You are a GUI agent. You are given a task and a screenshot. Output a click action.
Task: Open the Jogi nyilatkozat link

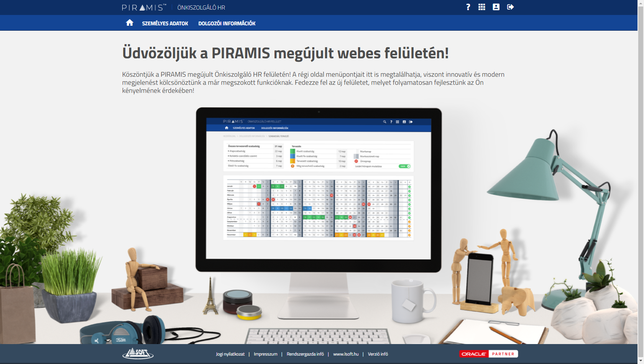pyautogui.click(x=230, y=354)
